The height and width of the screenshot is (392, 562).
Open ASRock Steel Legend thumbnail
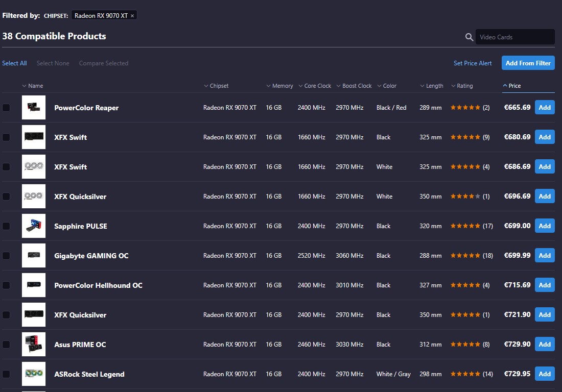click(34, 374)
